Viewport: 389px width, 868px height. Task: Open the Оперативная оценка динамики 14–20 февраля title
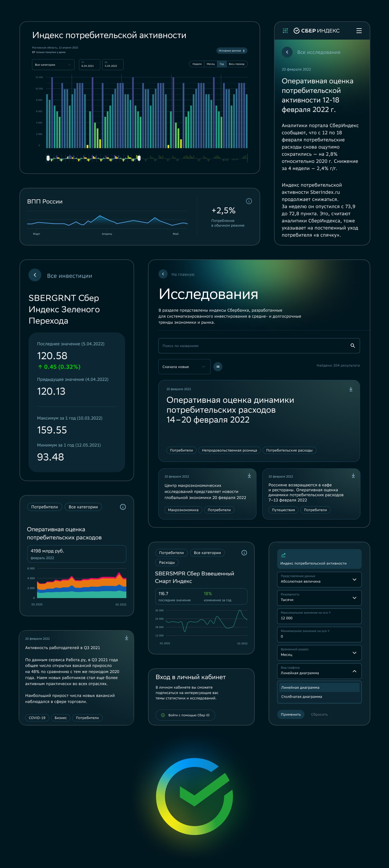coord(230,410)
